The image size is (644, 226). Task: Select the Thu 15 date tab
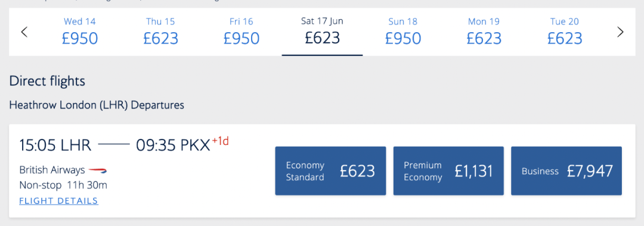coord(160,32)
